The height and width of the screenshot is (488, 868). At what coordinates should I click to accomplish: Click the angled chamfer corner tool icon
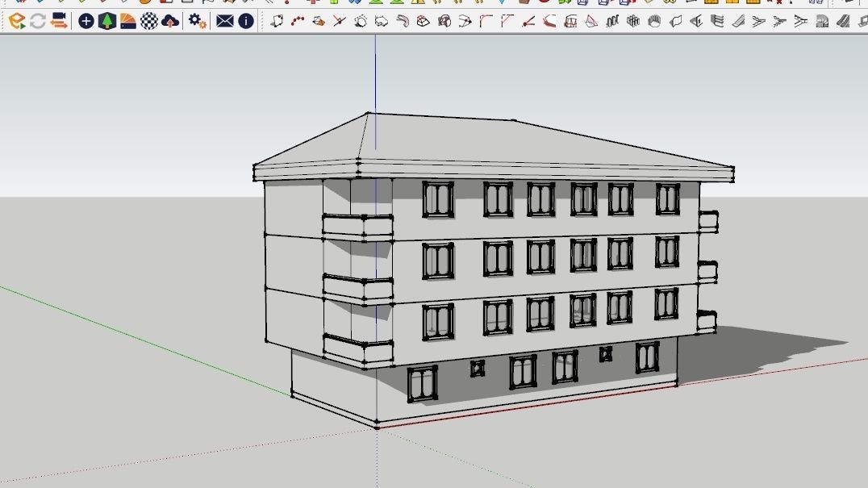pyautogui.click(x=507, y=21)
